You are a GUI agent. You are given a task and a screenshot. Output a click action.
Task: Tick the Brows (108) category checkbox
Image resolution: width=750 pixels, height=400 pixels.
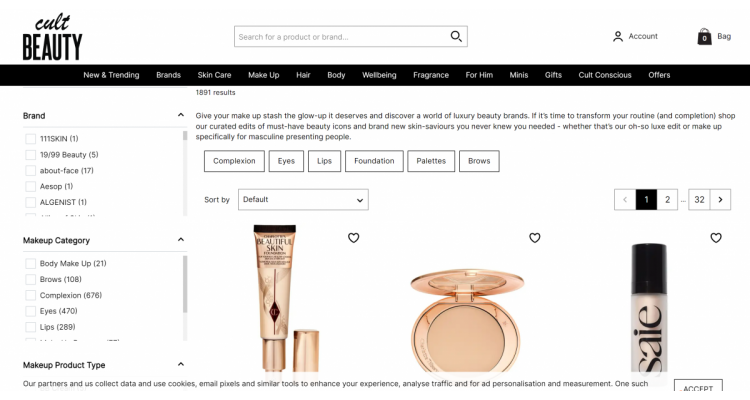click(31, 279)
